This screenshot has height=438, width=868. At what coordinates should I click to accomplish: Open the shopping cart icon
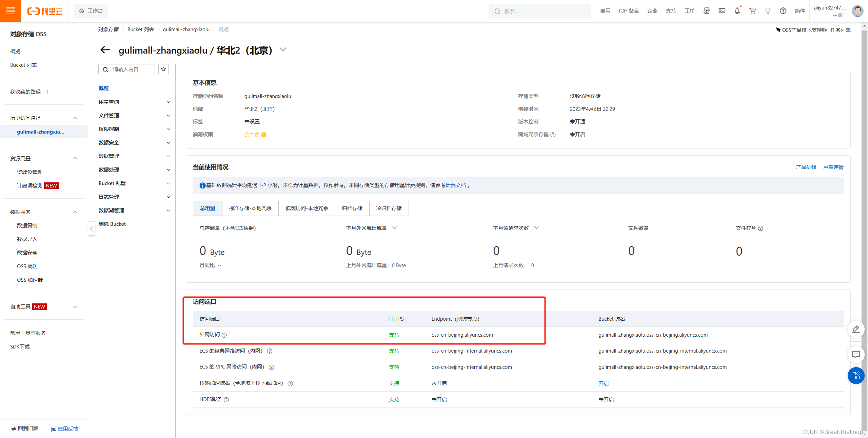(x=752, y=11)
